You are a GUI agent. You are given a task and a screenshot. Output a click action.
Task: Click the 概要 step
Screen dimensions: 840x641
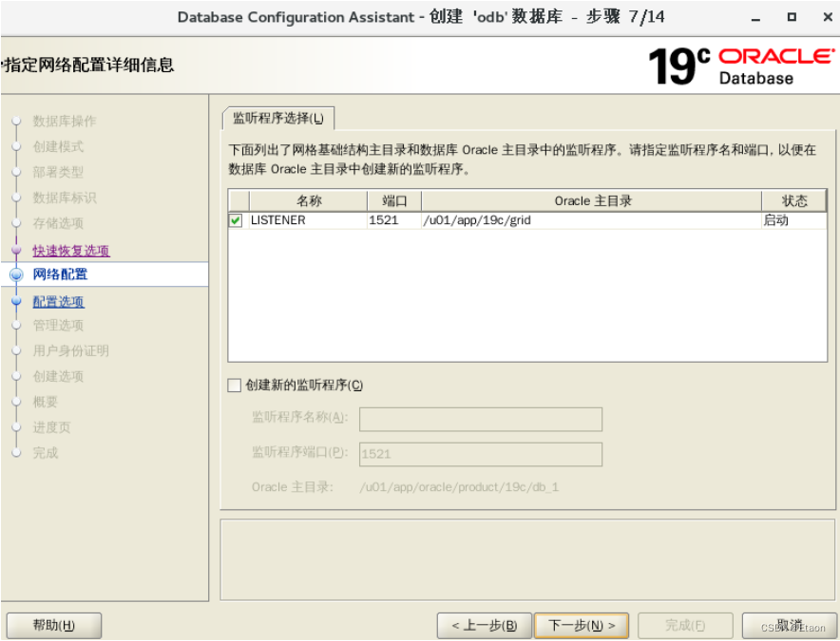tap(45, 402)
